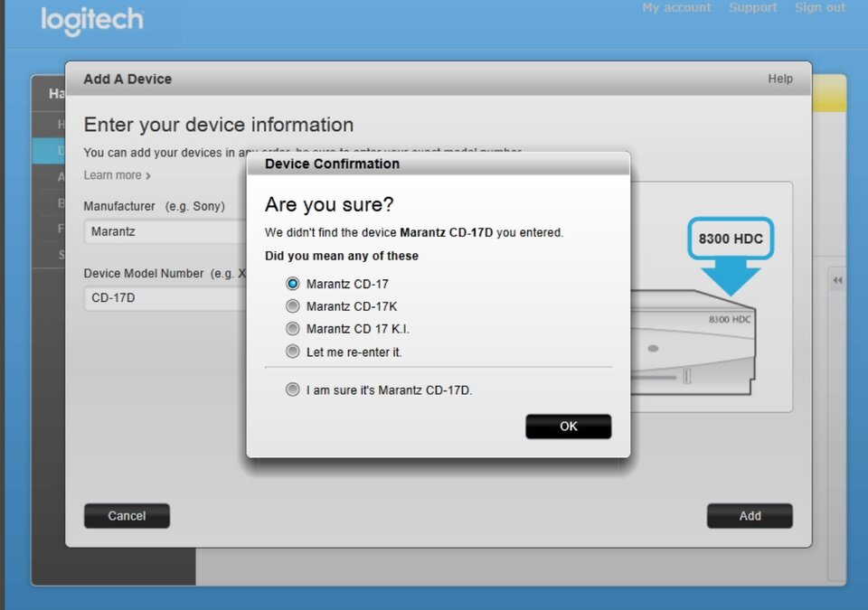The height and width of the screenshot is (610, 868).
Task: Open Help in the Add A Device dialog
Action: coord(780,79)
